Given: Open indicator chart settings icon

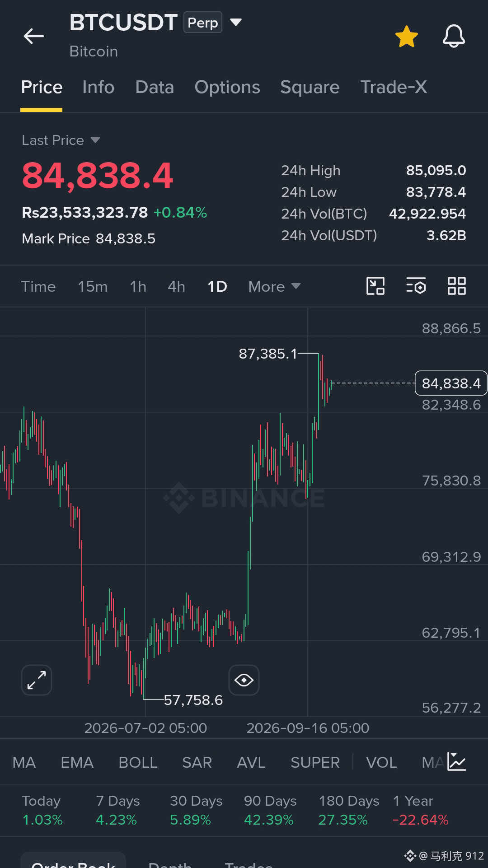Looking at the screenshot, I should (456, 762).
